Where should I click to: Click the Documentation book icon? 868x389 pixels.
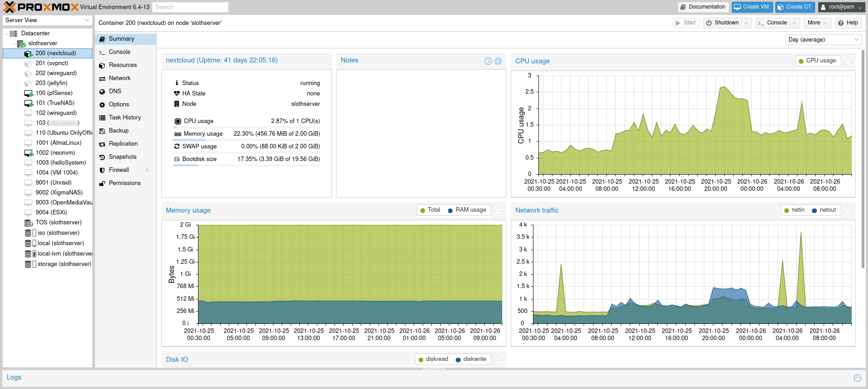(x=683, y=7)
